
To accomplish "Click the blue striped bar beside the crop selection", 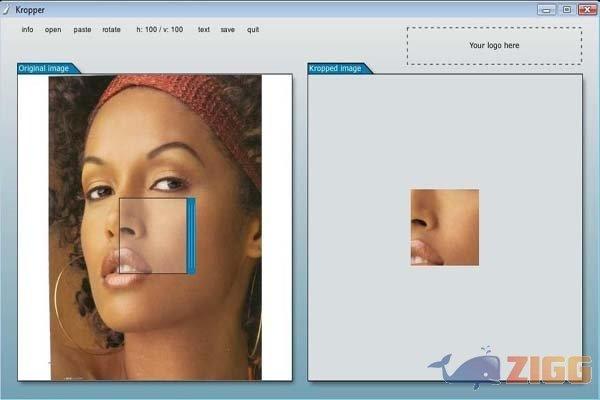I will point(191,235).
